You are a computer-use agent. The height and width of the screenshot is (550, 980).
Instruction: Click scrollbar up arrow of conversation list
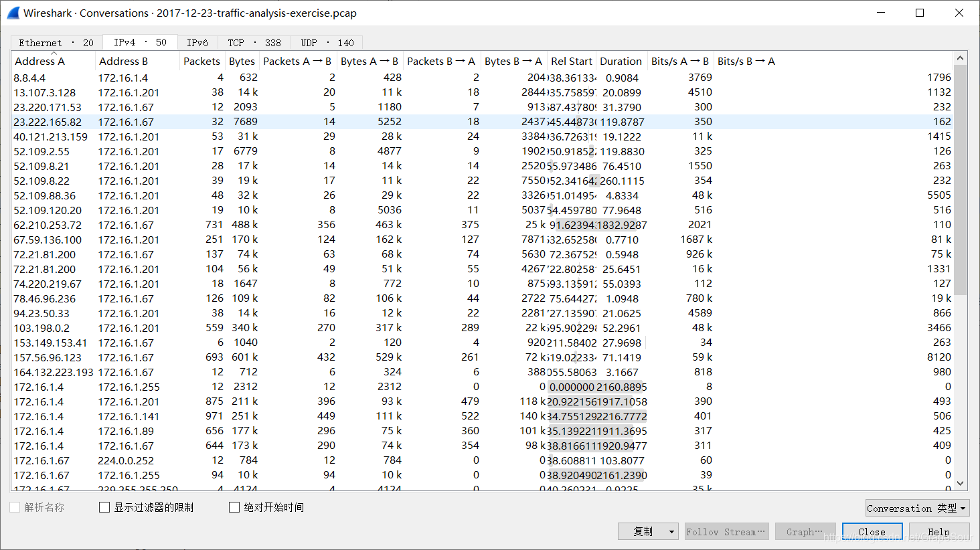pyautogui.click(x=961, y=59)
